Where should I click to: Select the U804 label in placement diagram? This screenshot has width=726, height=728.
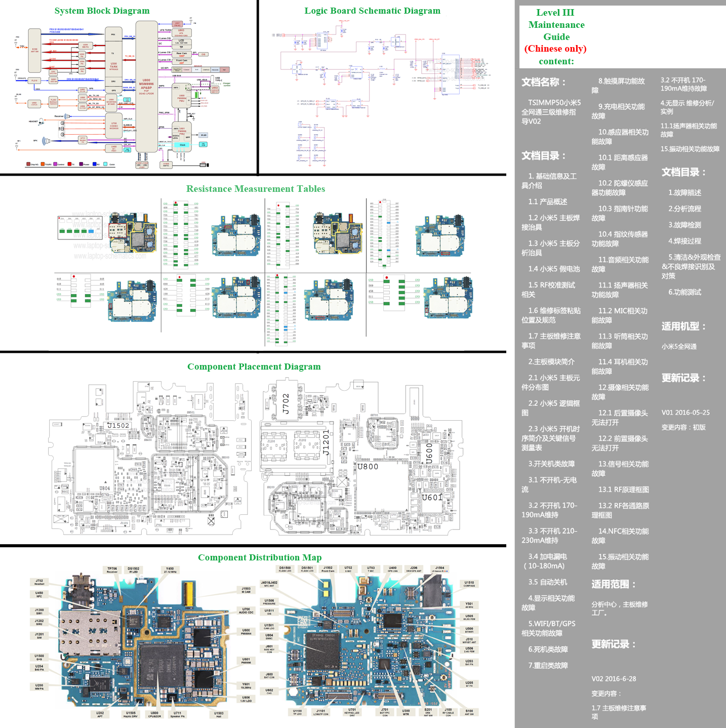point(104,489)
